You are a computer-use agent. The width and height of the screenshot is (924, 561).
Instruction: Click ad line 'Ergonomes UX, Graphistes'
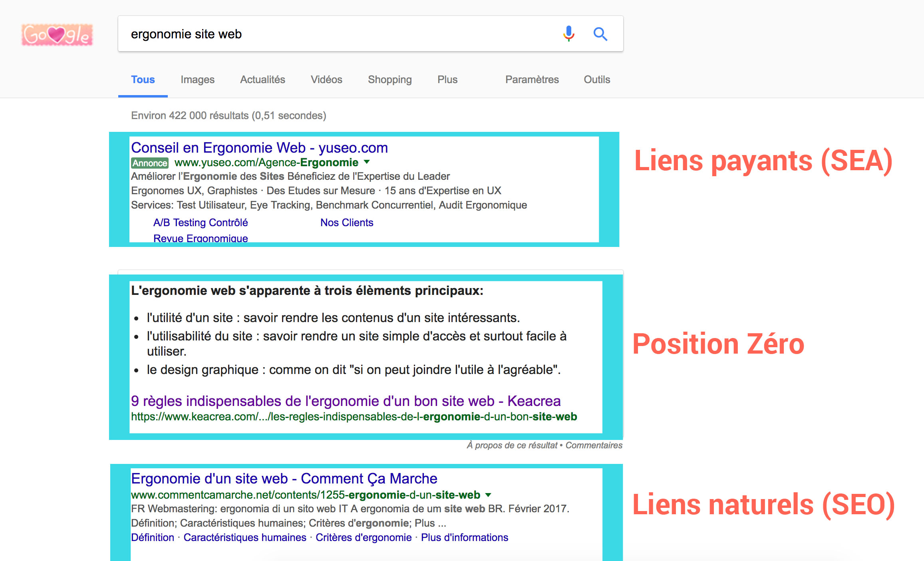(316, 191)
